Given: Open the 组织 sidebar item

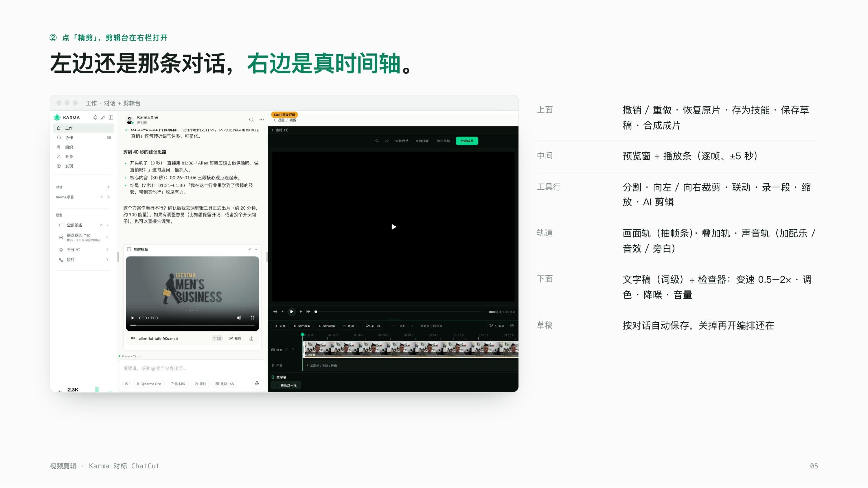Looking at the screenshot, I should click(x=83, y=147).
